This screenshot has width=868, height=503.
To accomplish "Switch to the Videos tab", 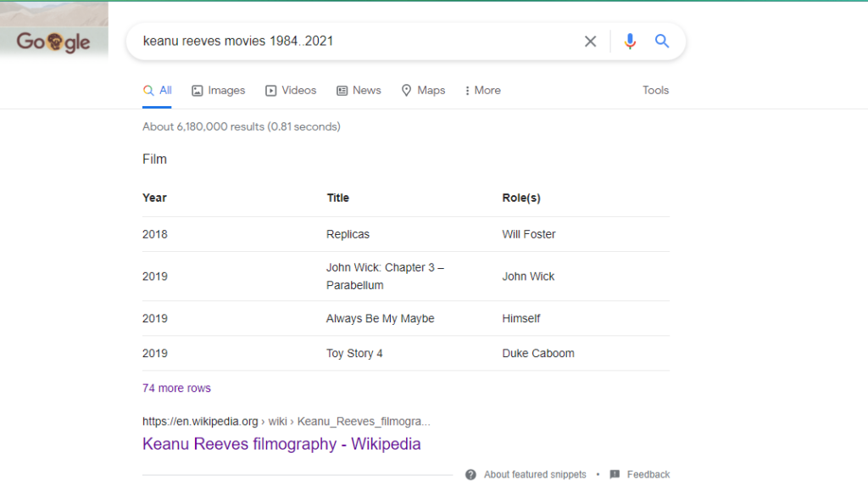I will [x=291, y=91].
